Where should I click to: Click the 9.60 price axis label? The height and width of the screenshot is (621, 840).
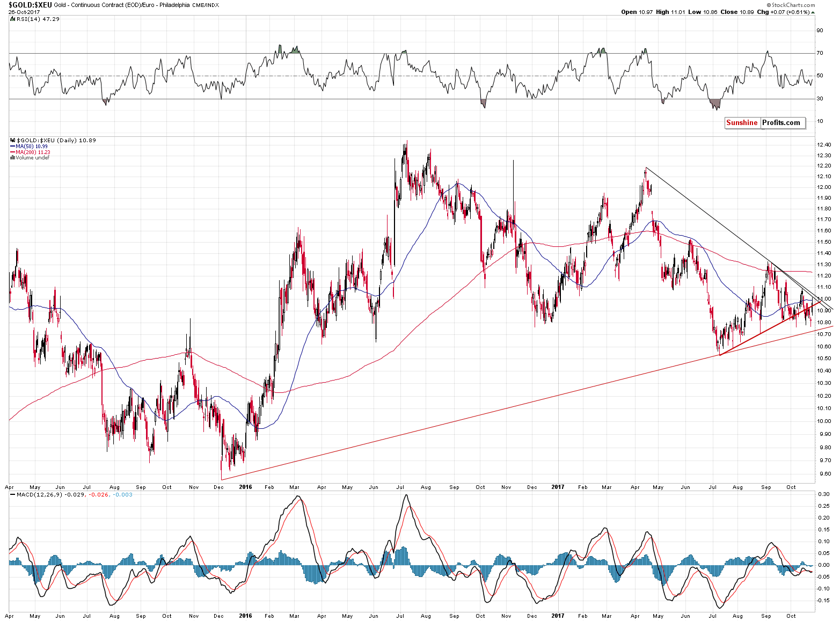[x=824, y=474]
